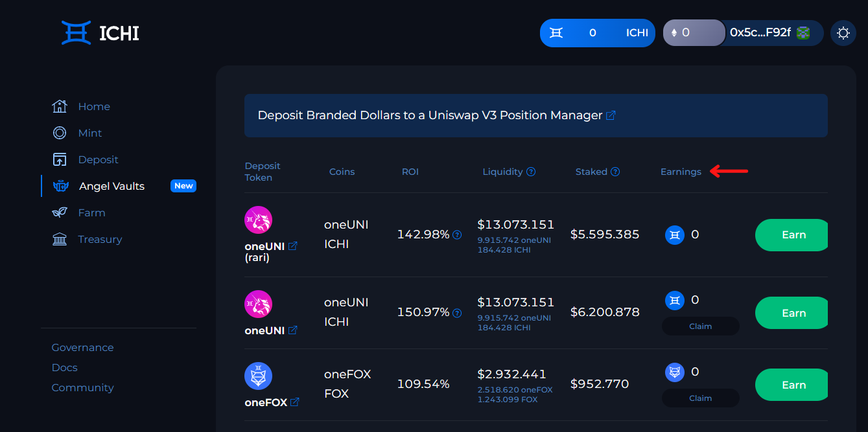Click the Liquidity help question mark icon

pyautogui.click(x=531, y=172)
